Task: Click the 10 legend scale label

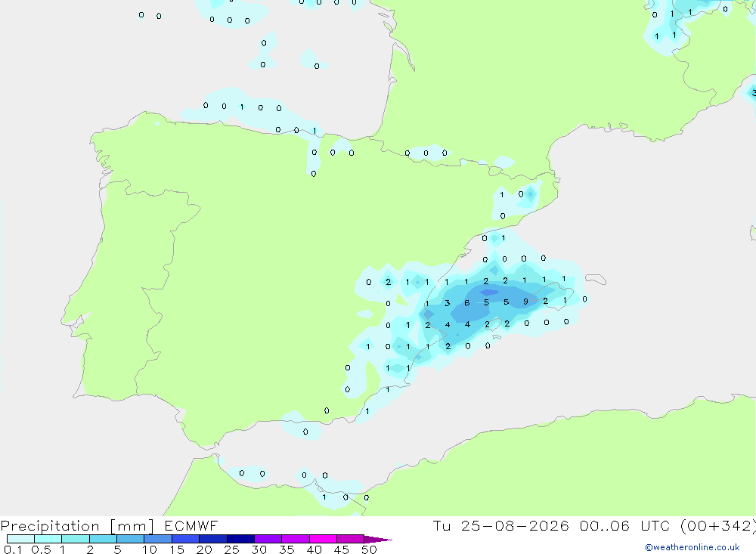Action: (149, 549)
